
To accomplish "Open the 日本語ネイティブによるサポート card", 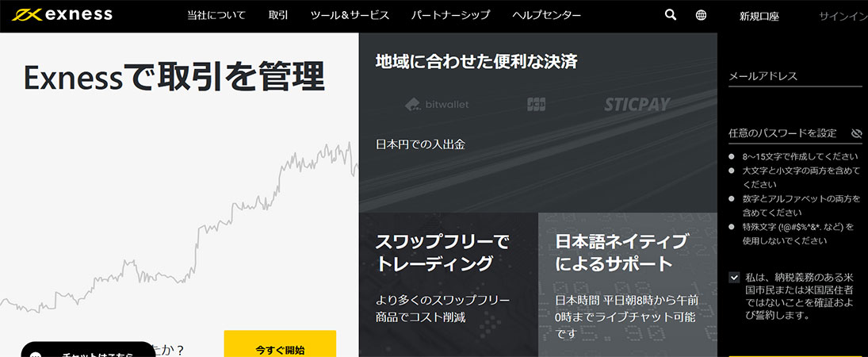I will (628, 284).
